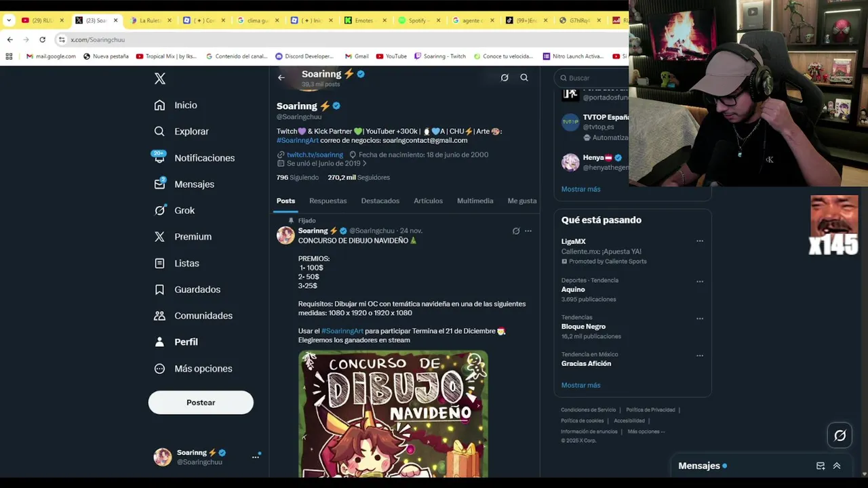The height and width of the screenshot is (488, 868).
Task: Open Accesibilidad footer link
Action: pos(629,421)
